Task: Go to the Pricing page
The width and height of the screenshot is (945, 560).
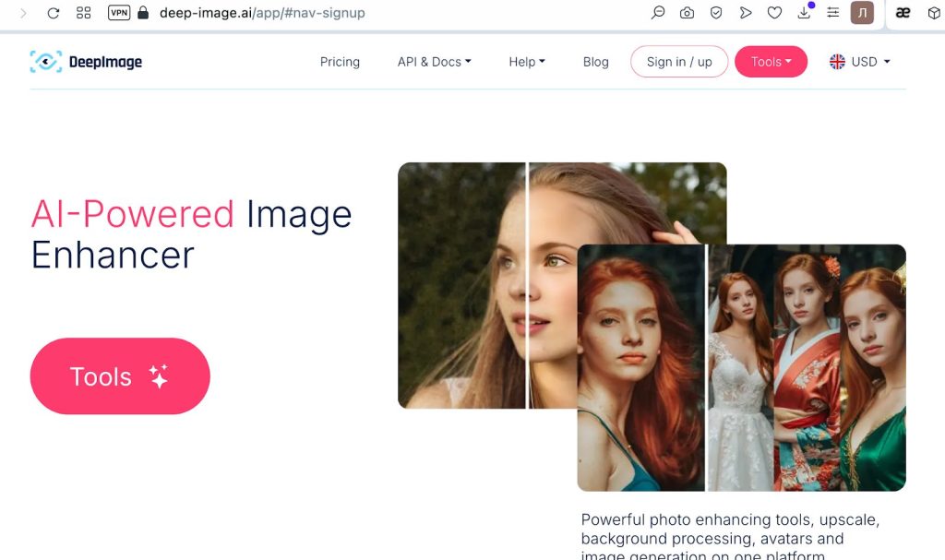Action: coord(340,62)
